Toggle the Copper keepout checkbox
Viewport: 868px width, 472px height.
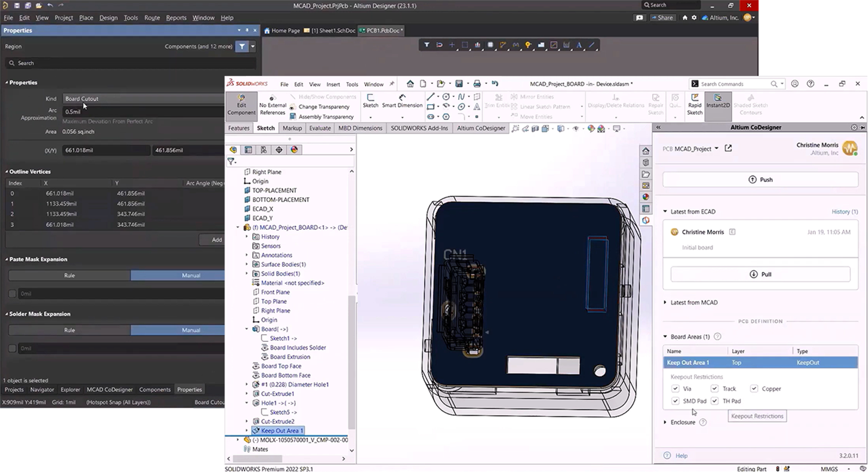click(754, 389)
